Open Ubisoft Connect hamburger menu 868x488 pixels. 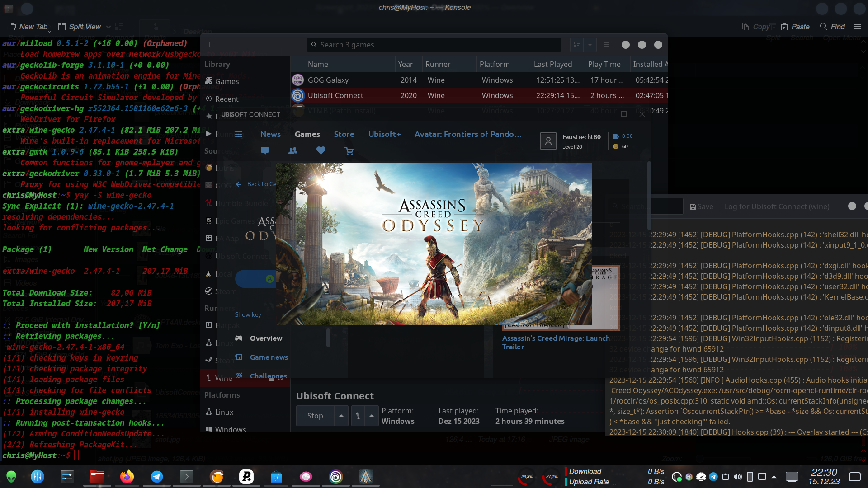coord(239,134)
